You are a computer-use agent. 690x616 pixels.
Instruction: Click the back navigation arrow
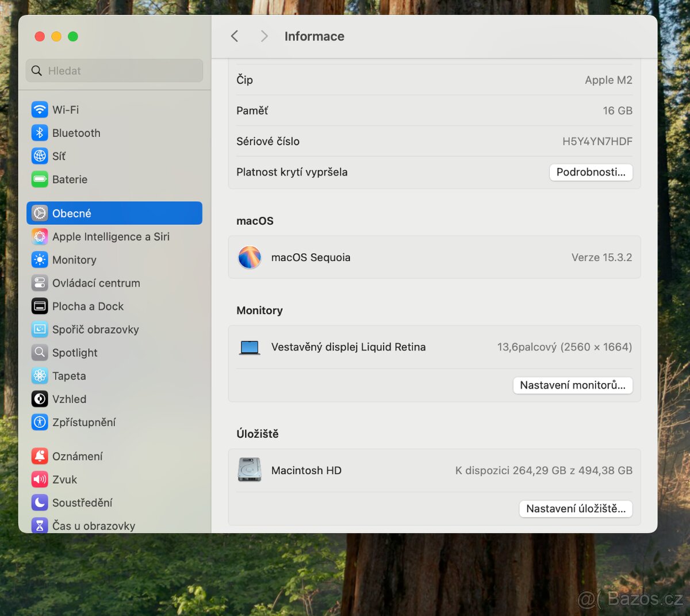click(235, 36)
